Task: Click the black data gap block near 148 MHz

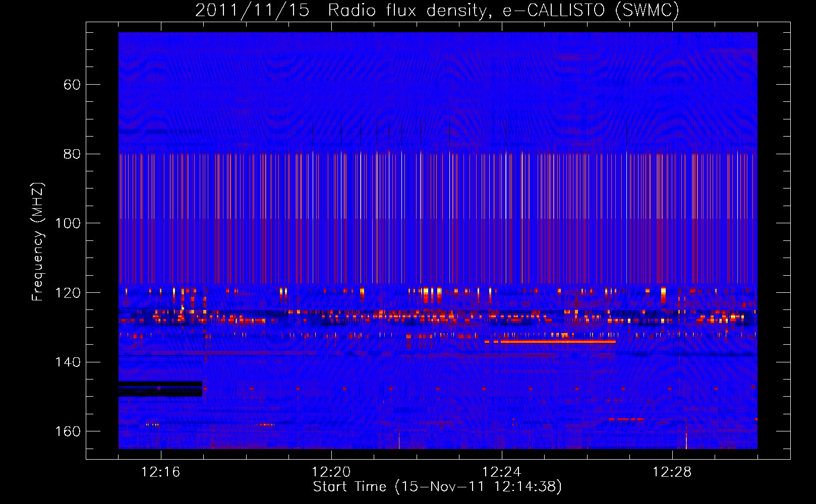Action: pos(160,389)
